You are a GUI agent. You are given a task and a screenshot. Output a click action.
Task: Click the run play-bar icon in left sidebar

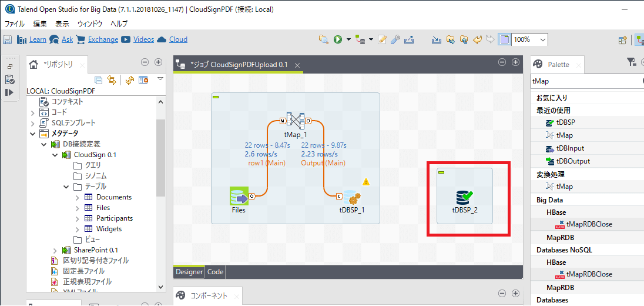pos(10,92)
